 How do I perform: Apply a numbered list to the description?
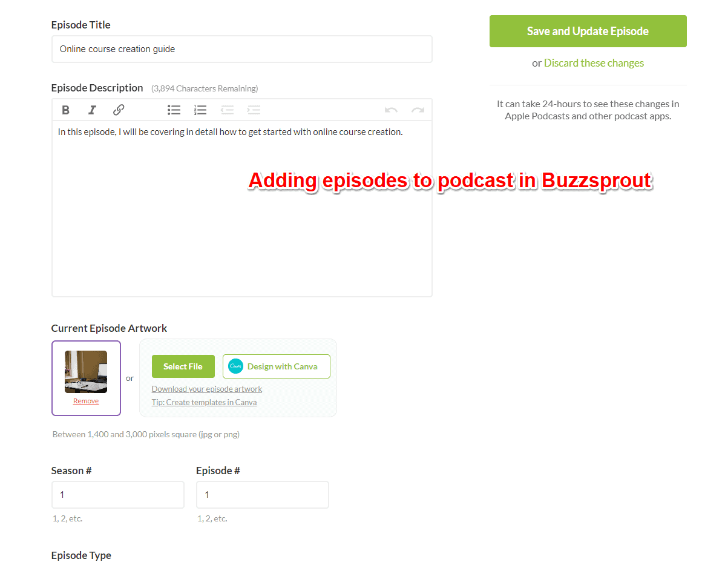coord(200,110)
